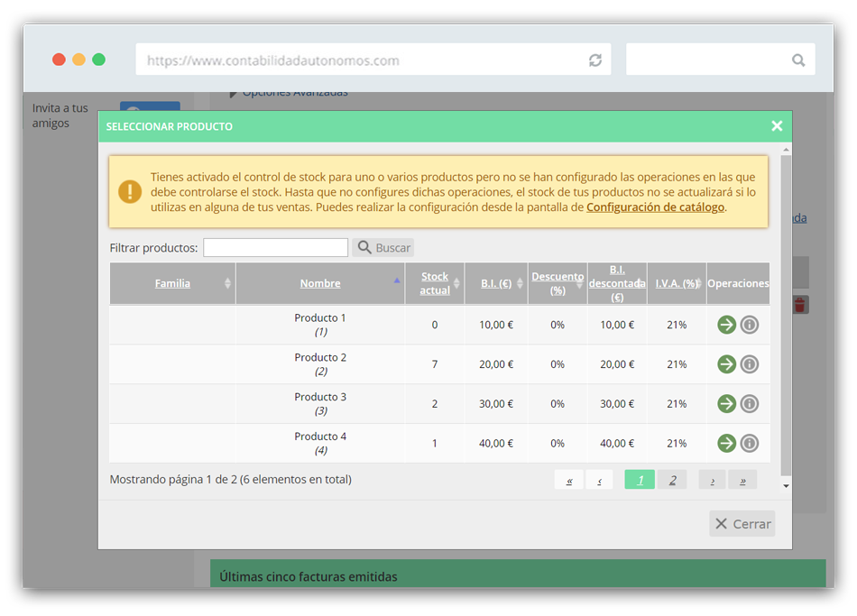Click the 'Producto 2' name cell
The width and height of the screenshot is (857, 616).
click(x=320, y=364)
